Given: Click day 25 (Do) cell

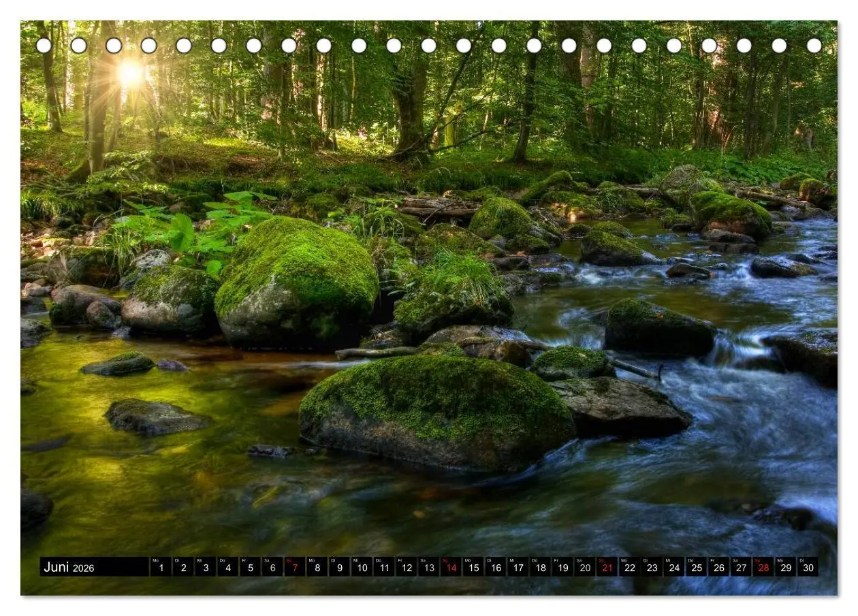Looking at the screenshot, I should (696, 566).
